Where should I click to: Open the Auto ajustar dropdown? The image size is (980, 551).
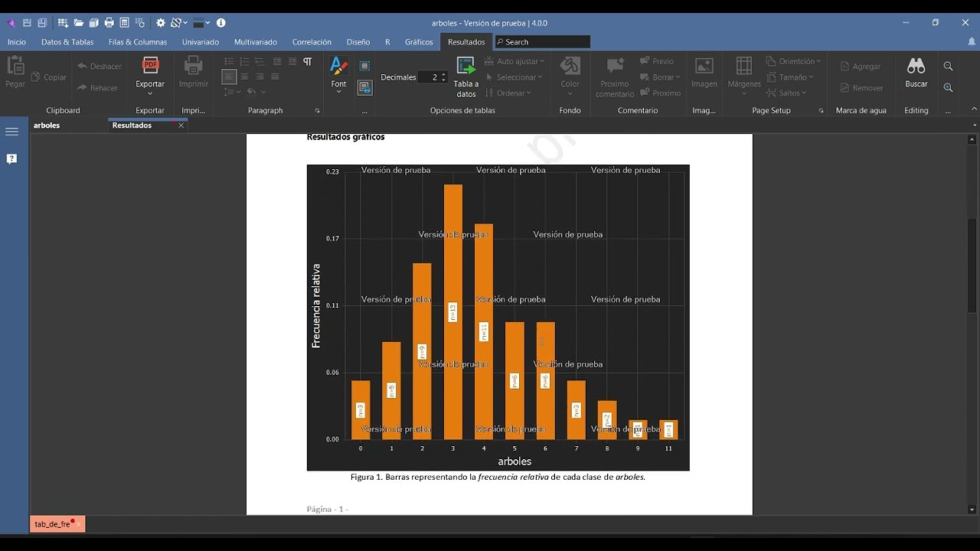point(515,61)
